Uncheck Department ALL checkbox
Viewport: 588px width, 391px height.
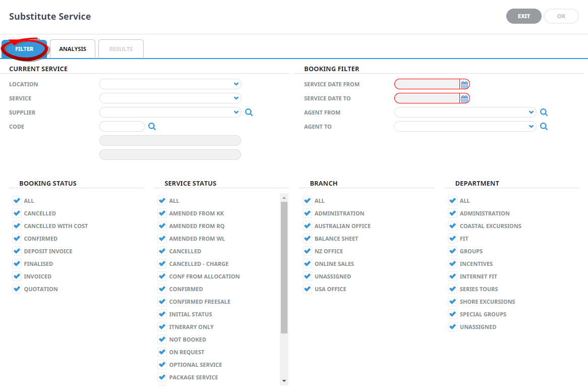(453, 200)
